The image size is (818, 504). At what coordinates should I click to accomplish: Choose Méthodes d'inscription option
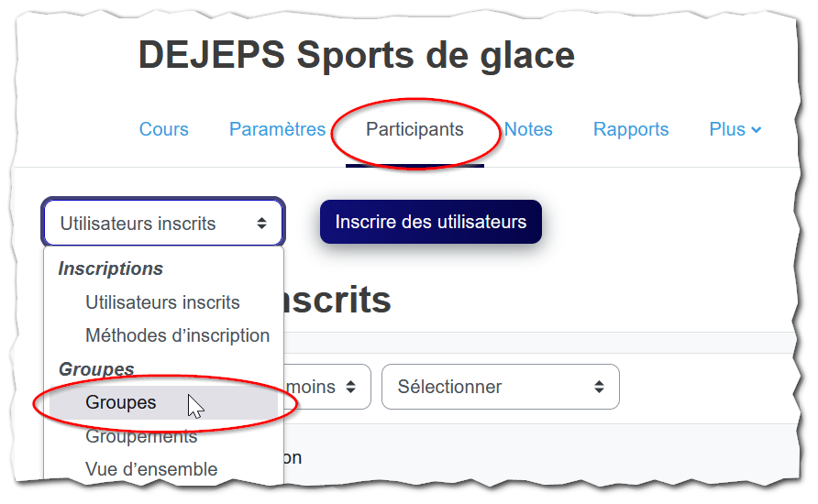tap(177, 335)
